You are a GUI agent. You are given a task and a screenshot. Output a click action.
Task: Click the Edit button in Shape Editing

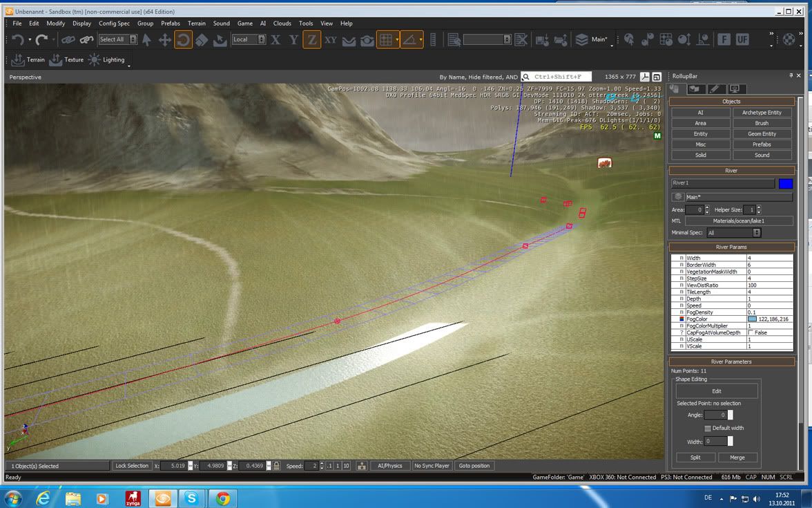716,391
